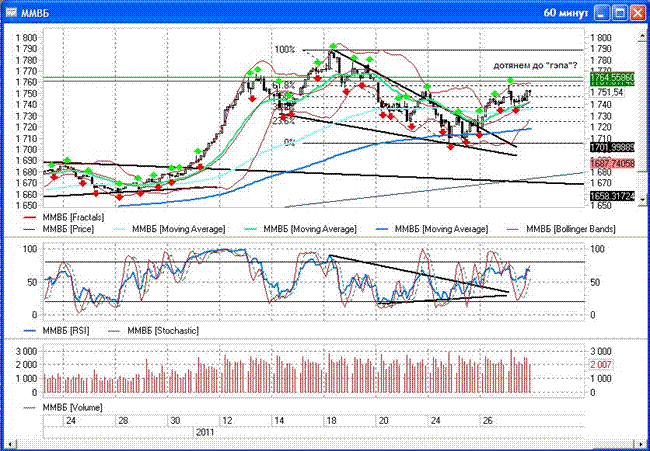The image size is (650, 451).
Task: Click the date label 12 on time axis
Action: pyautogui.click(x=227, y=421)
